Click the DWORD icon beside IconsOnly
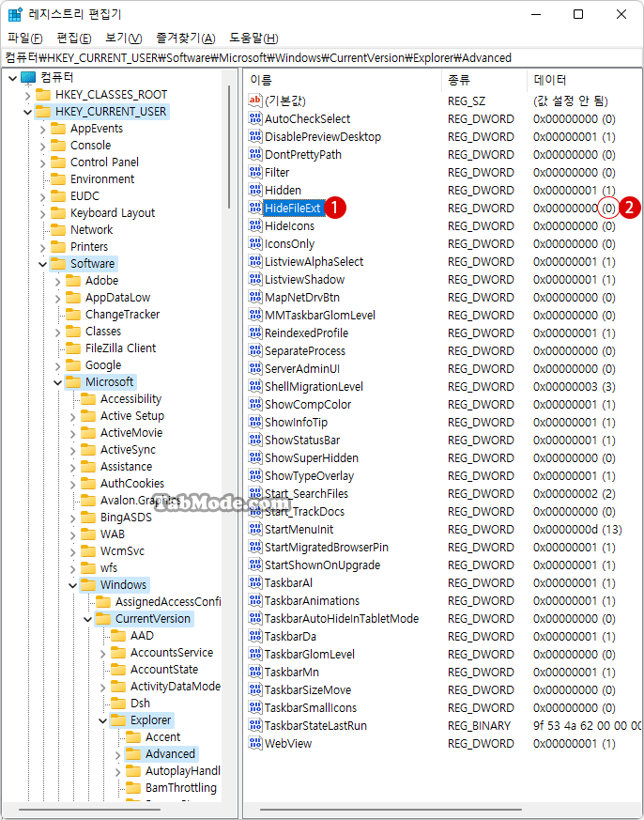Screen dimensions: 644x820 255,243
